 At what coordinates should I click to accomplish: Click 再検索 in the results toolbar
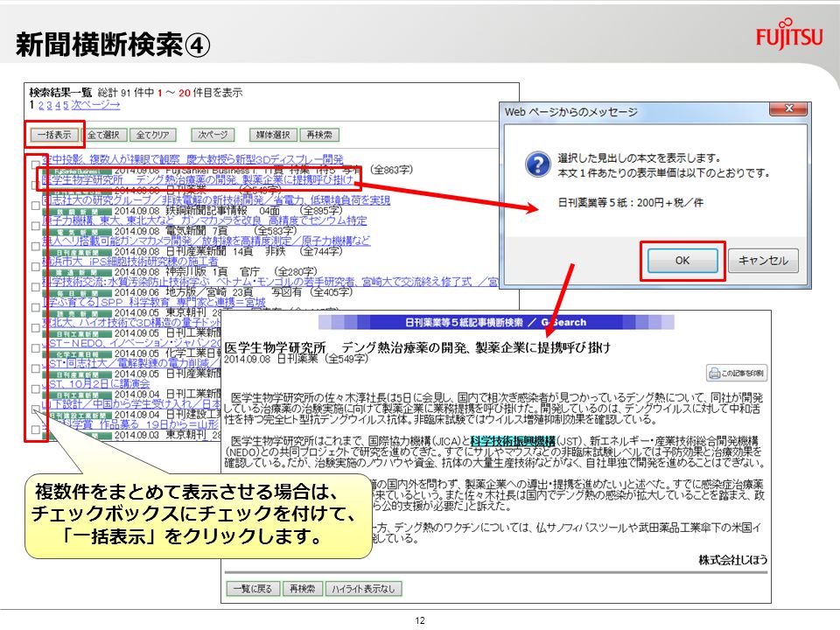[319, 135]
